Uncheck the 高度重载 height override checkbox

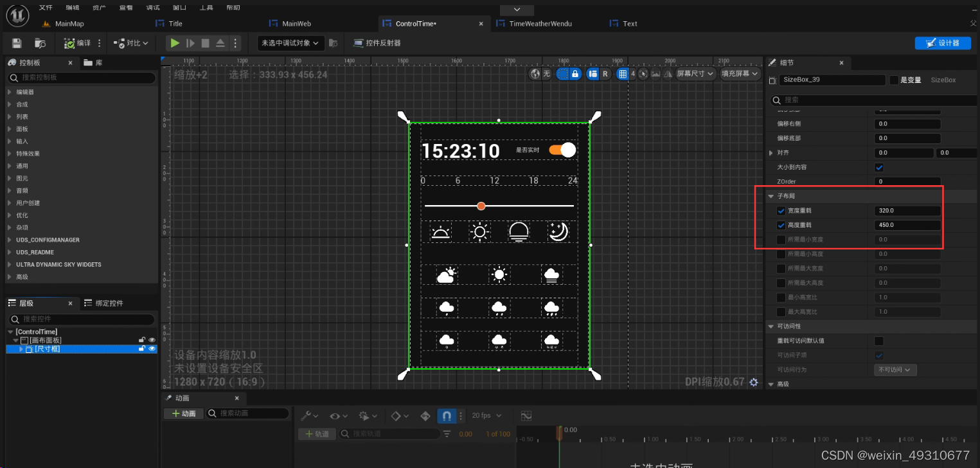coord(781,225)
